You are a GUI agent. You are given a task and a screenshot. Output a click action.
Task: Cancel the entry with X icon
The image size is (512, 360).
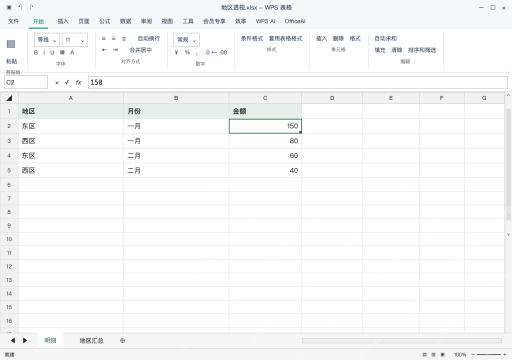57,83
